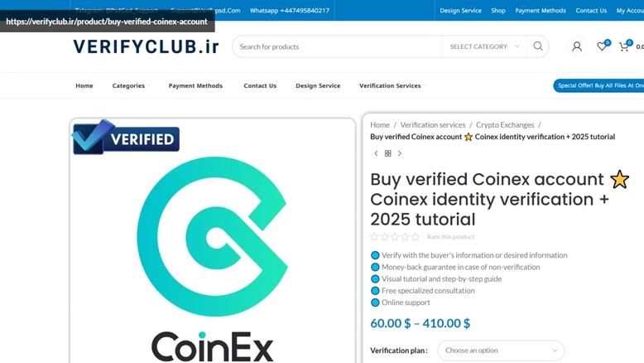The width and height of the screenshot is (644, 363).
Task: Rate product with the first star
Action: pos(374,237)
